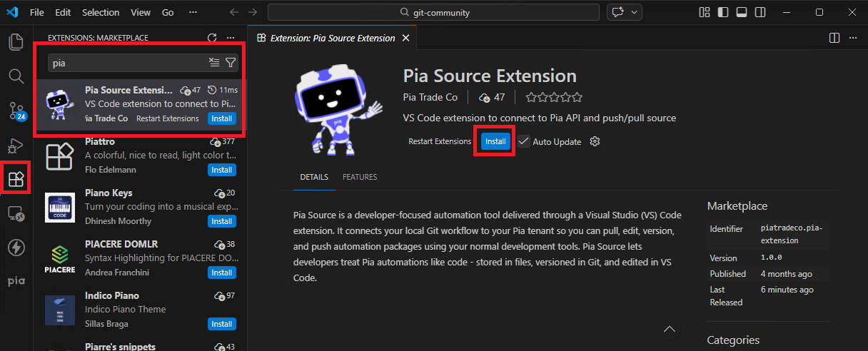The image size is (868, 351).
Task: Refresh the Extensions Marketplace list
Action: tap(211, 38)
